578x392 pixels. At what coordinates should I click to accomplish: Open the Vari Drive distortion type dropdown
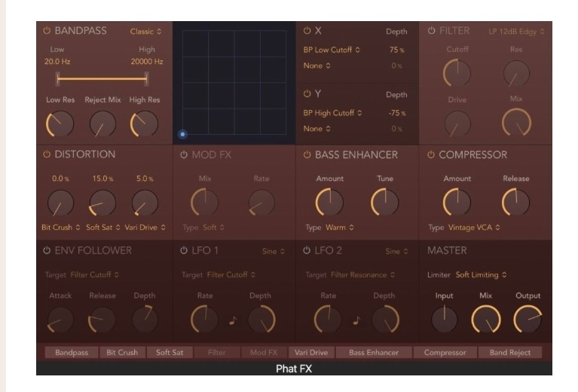coord(145,228)
